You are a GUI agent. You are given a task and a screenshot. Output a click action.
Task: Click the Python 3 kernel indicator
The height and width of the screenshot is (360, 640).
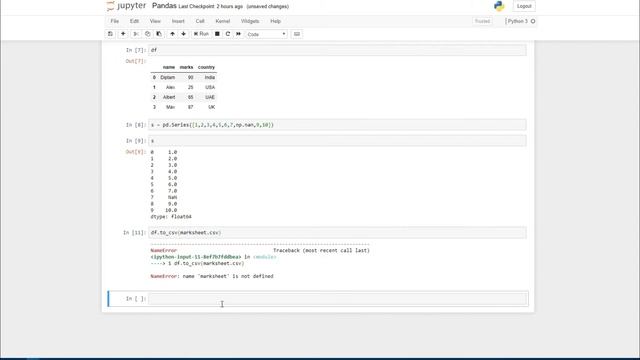[x=518, y=21]
